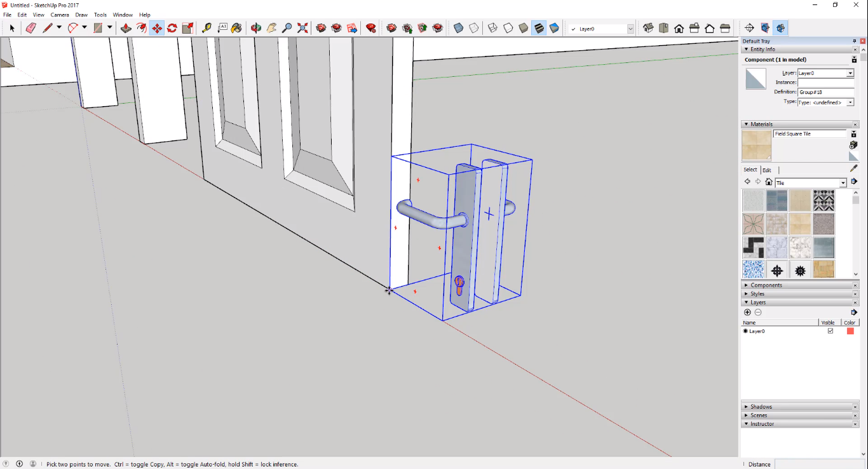This screenshot has height=469, width=868.
Task: Switch to Right view
Action: pyautogui.click(x=694, y=28)
